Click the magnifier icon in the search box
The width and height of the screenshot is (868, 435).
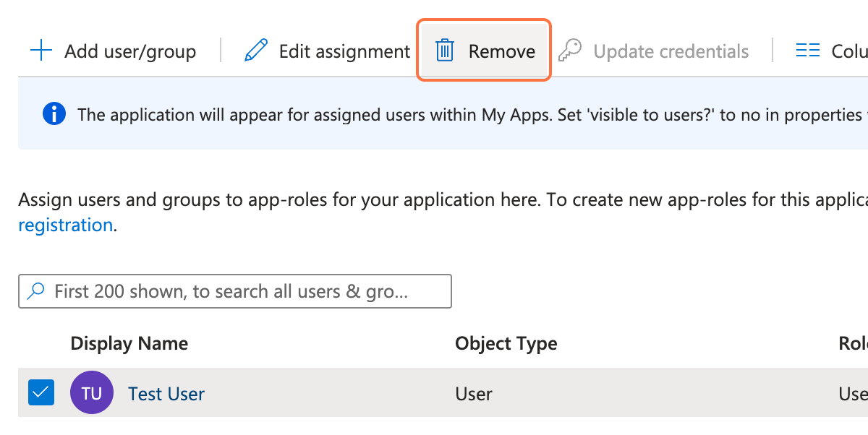coord(35,291)
